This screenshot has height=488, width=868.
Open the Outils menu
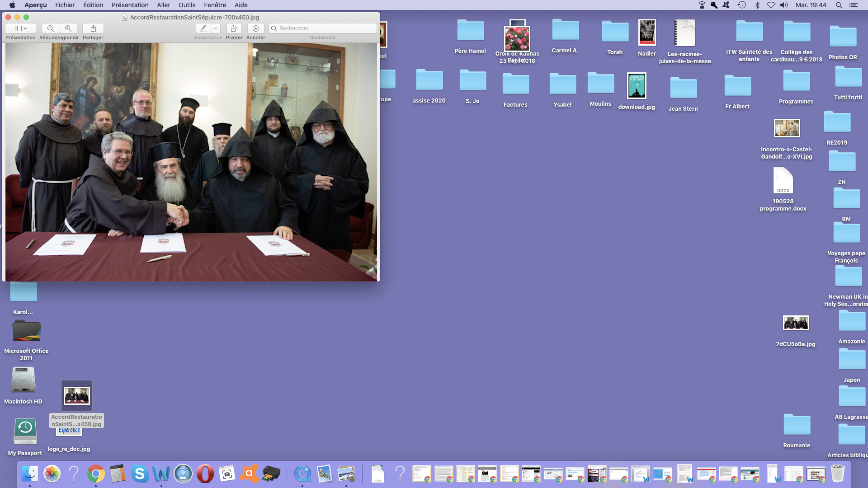(187, 5)
